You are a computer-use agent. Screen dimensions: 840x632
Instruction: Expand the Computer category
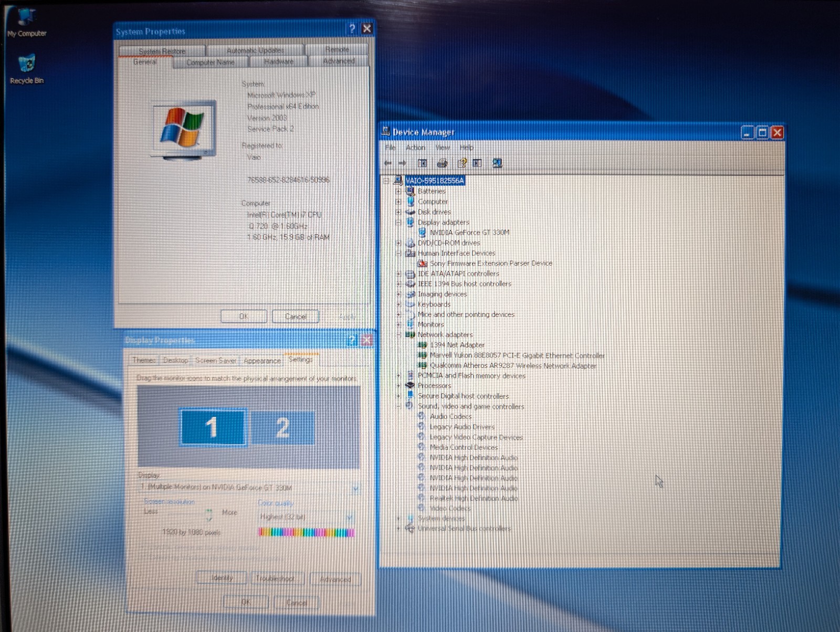398,202
